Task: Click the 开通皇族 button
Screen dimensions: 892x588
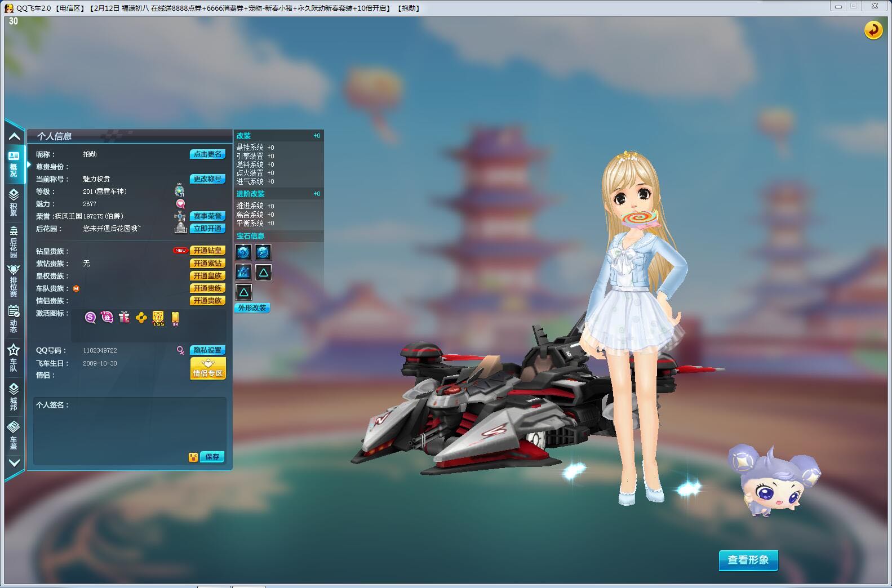Action: [207, 275]
